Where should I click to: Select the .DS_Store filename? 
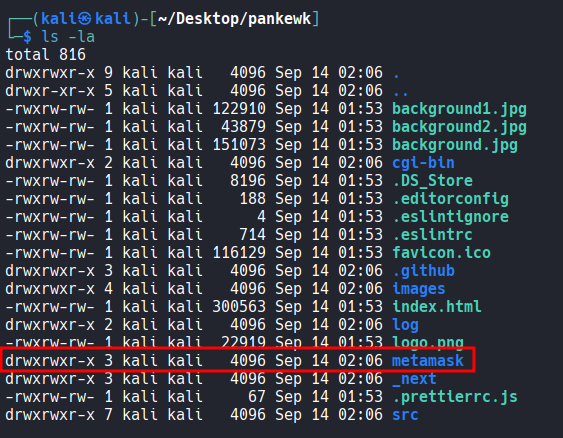point(432,181)
